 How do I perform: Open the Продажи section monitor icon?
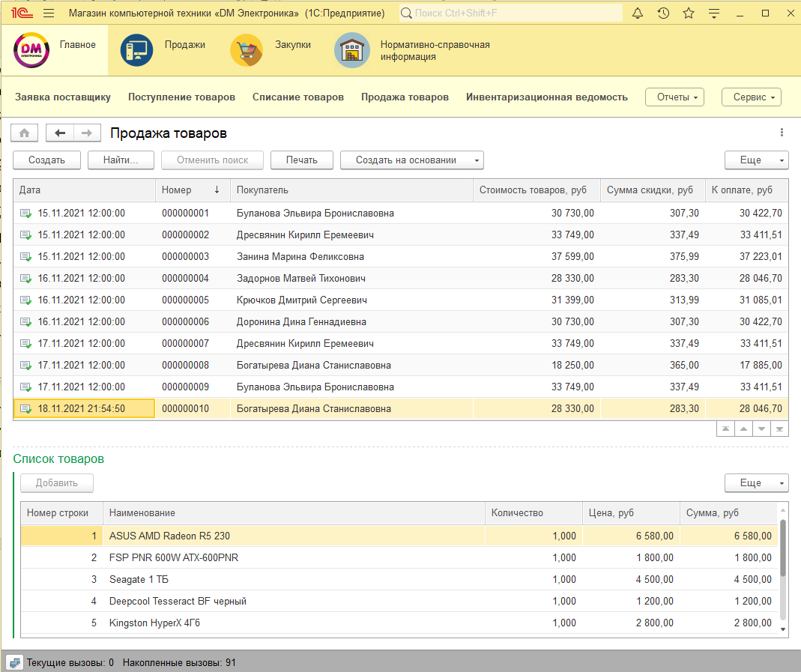pos(136,50)
